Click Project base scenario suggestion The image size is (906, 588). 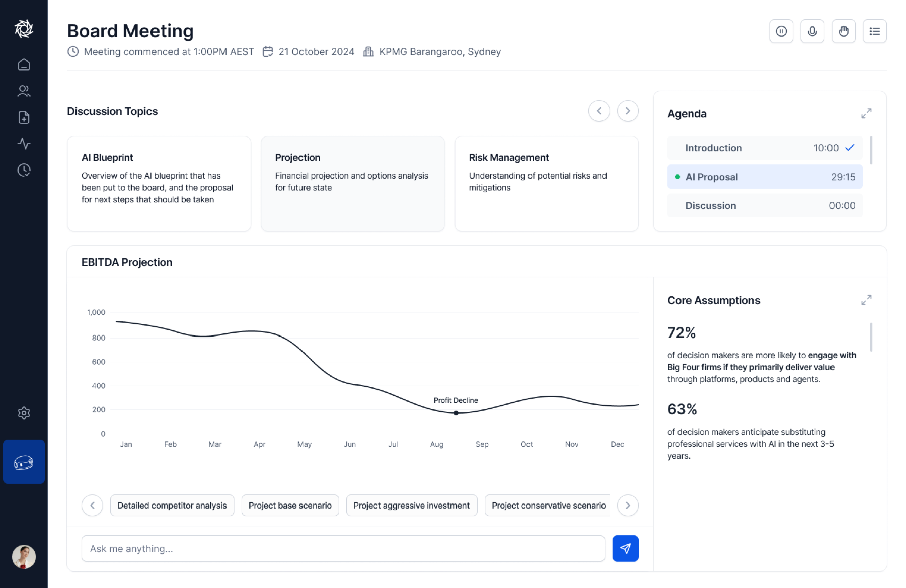coord(290,506)
